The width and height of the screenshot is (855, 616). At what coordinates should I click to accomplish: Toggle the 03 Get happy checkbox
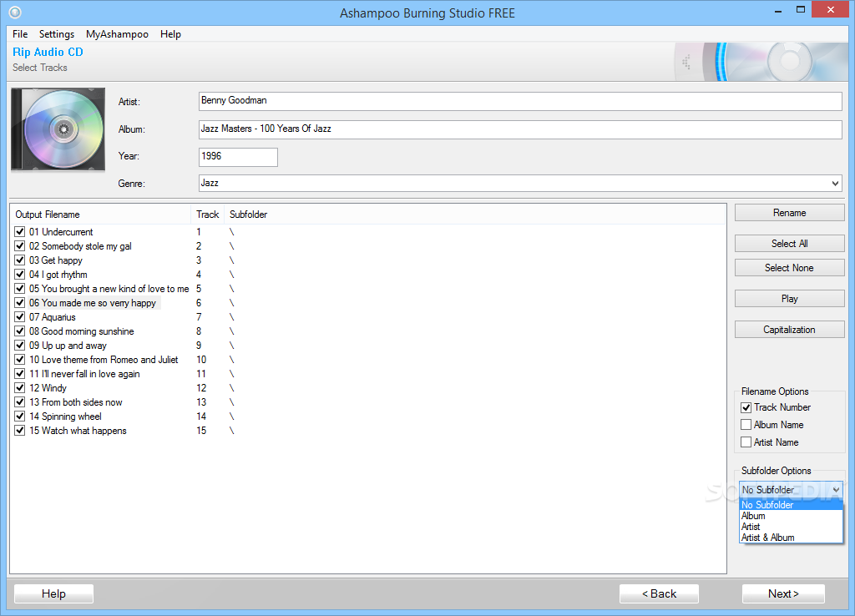tap(20, 260)
